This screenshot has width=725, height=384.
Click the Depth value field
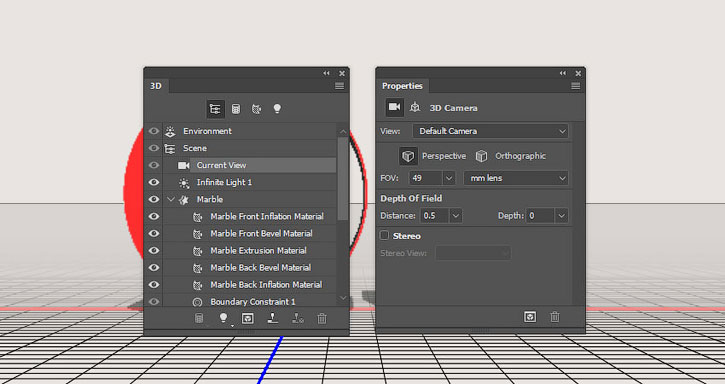(541, 216)
